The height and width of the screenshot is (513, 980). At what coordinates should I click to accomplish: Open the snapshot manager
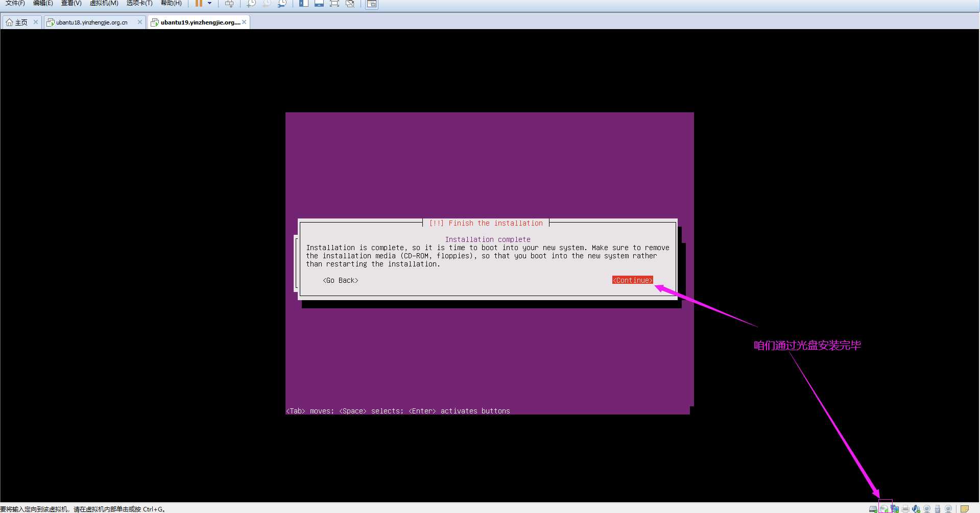[282, 3]
